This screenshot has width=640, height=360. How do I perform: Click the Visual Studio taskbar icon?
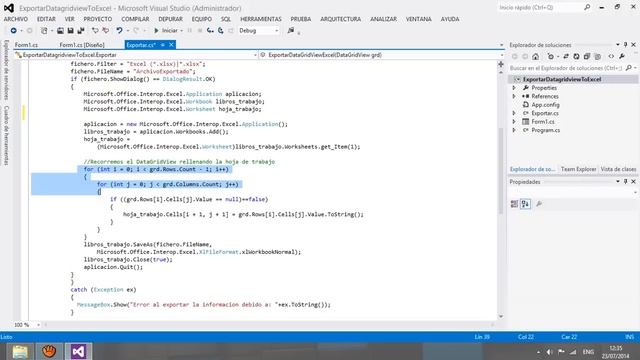(x=78, y=351)
